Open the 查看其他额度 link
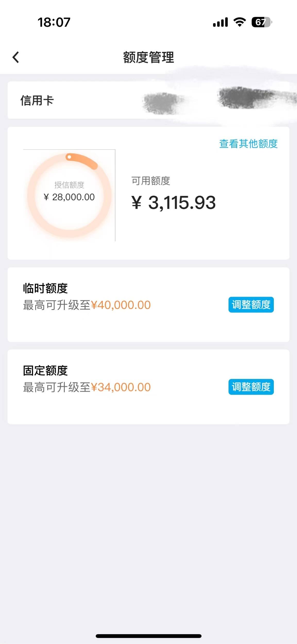The width and height of the screenshot is (297, 644). (x=248, y=144)
